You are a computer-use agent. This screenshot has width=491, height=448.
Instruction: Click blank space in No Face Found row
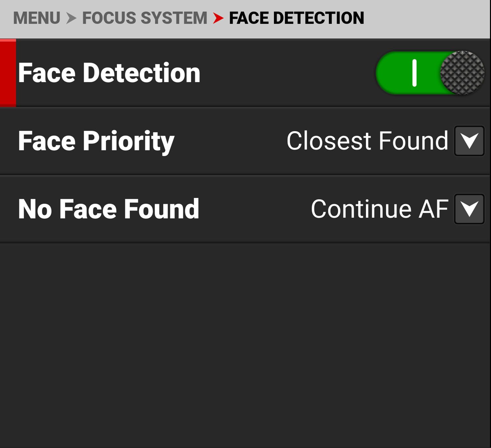pos(255,209)
